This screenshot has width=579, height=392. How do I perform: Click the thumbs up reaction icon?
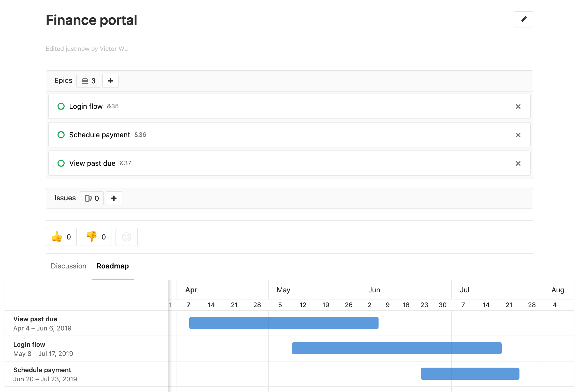[56, 236]
